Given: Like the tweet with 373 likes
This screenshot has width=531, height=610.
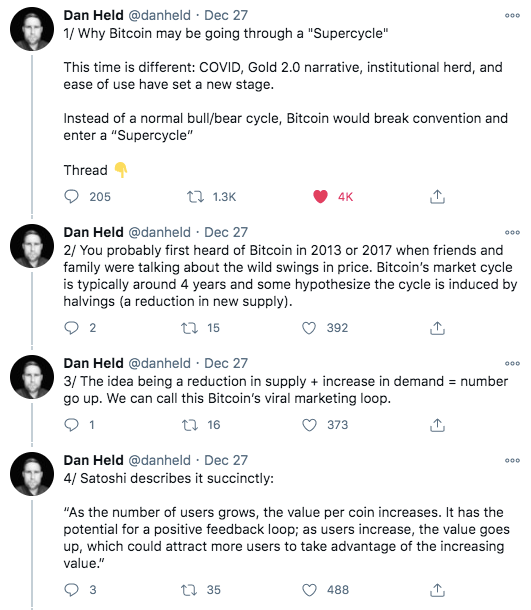Looking at the screenshot, I should point(309,425).
